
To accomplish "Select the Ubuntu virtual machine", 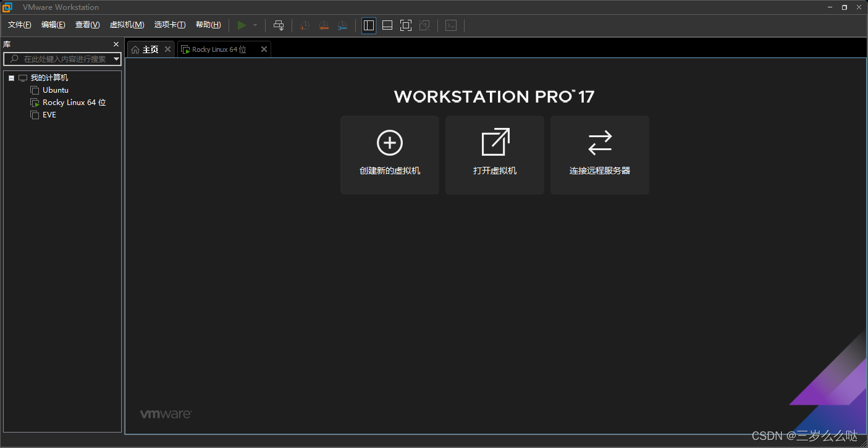I will point(56,90).
